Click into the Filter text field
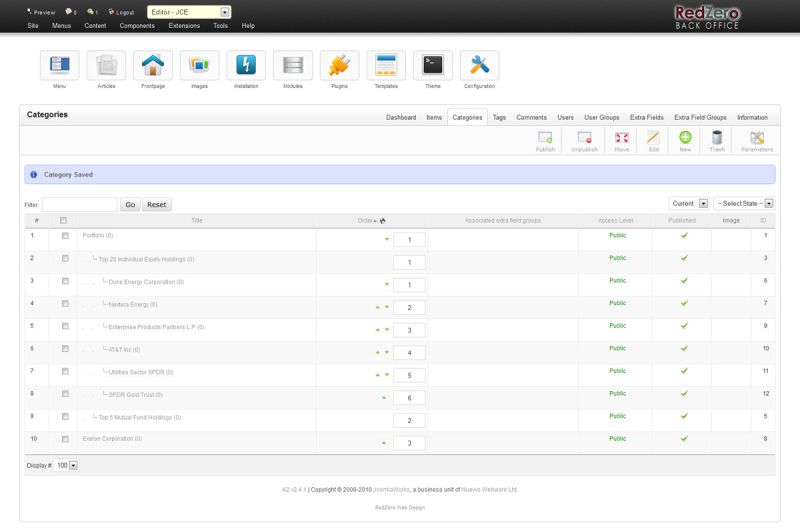This screenshot has width=800, height=531. click(80, 205)
